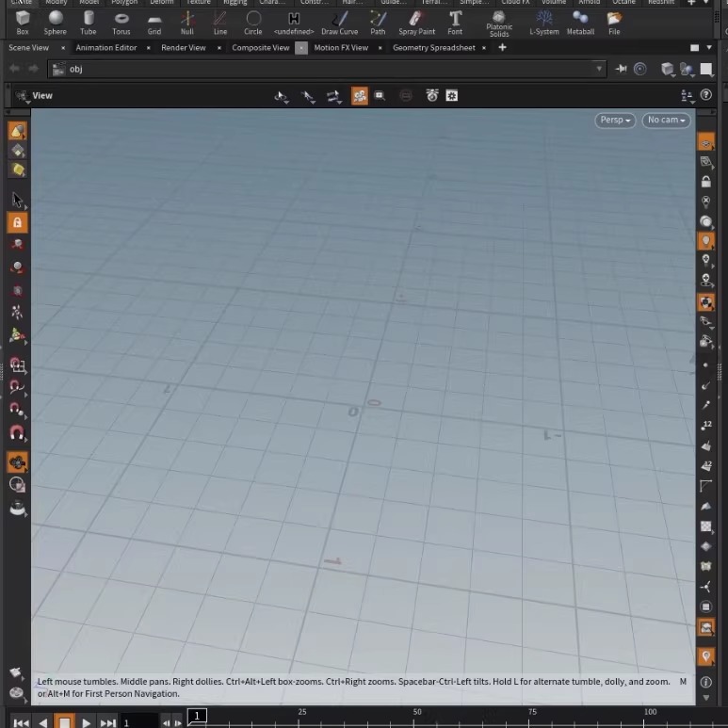Open the stopwatch icon in viewport toolbar

(431, 96)
